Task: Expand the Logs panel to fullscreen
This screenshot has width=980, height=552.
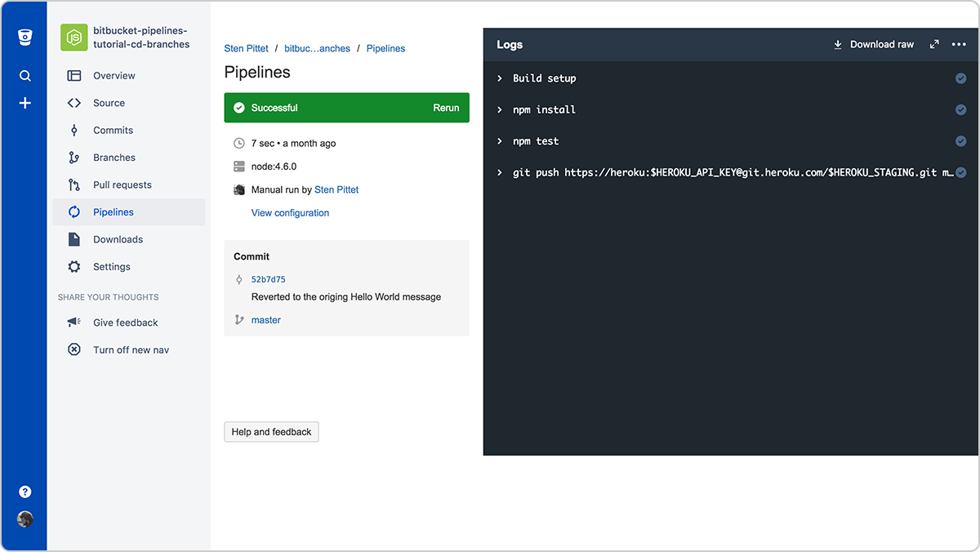Action: tap(934, 44)
